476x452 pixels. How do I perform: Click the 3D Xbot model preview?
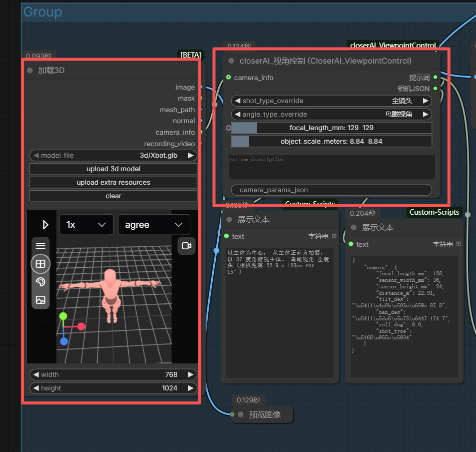[110, 296]
